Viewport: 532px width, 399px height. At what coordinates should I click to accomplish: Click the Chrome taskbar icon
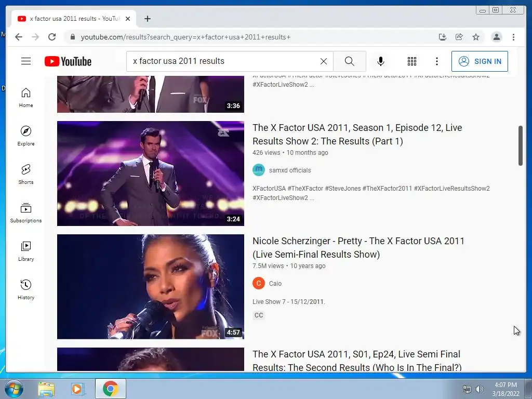click(110, 389)
